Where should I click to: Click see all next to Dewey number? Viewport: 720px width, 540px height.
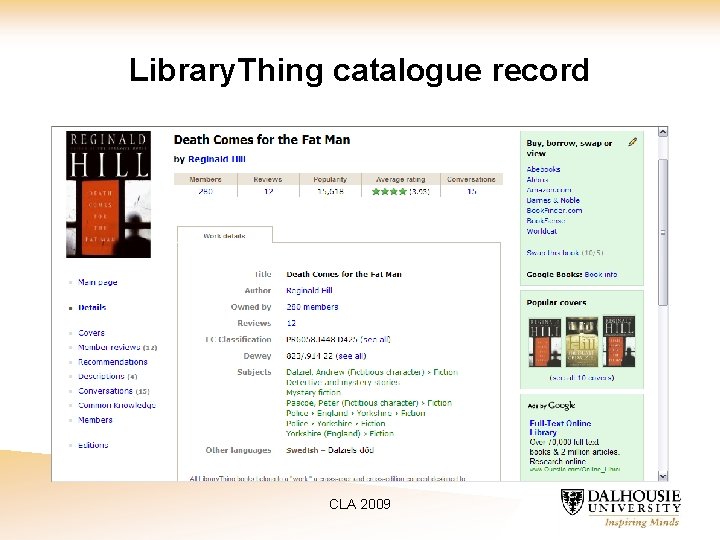click(x=351, y=356)
